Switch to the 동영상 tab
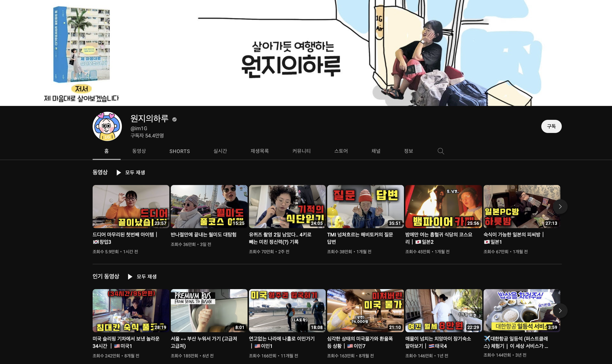The height and width of the screenshot is (364, 612). [139, 151]
